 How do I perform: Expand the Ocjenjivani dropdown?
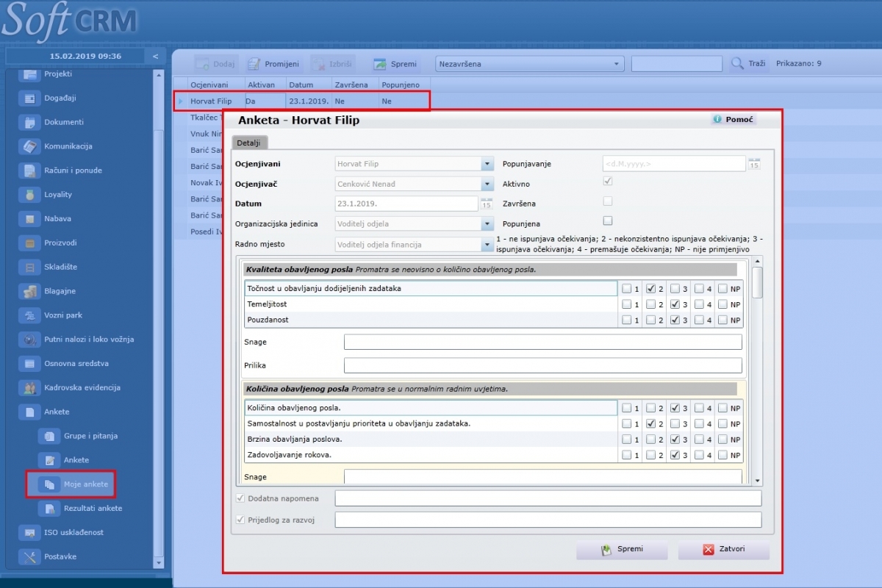coord(487,164)
